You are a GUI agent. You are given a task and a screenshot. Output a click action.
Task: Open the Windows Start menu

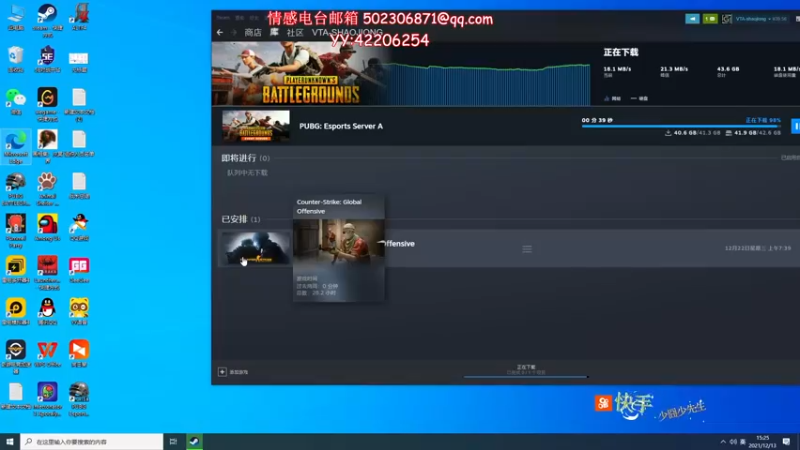pyautogui.click(x=10, y=441)
